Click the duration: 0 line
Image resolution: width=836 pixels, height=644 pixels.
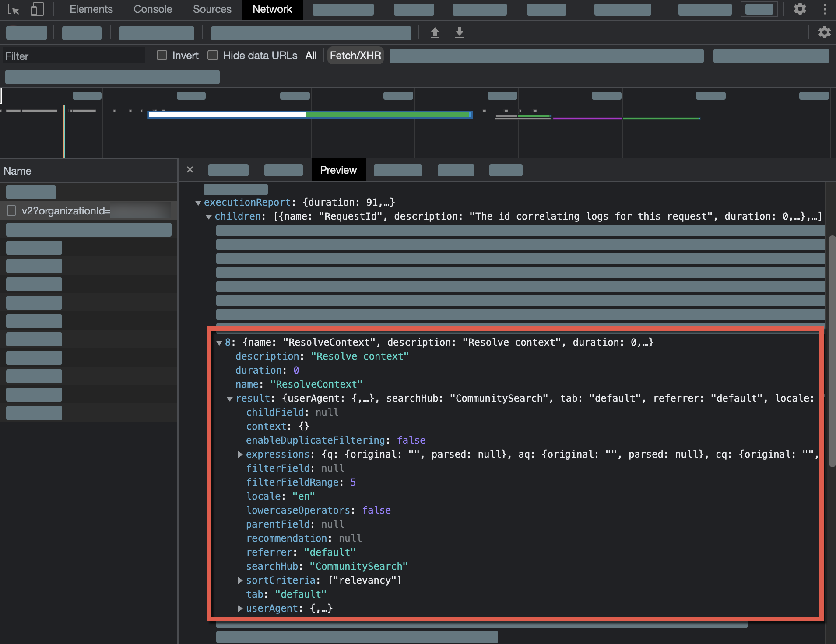point(267,370)
